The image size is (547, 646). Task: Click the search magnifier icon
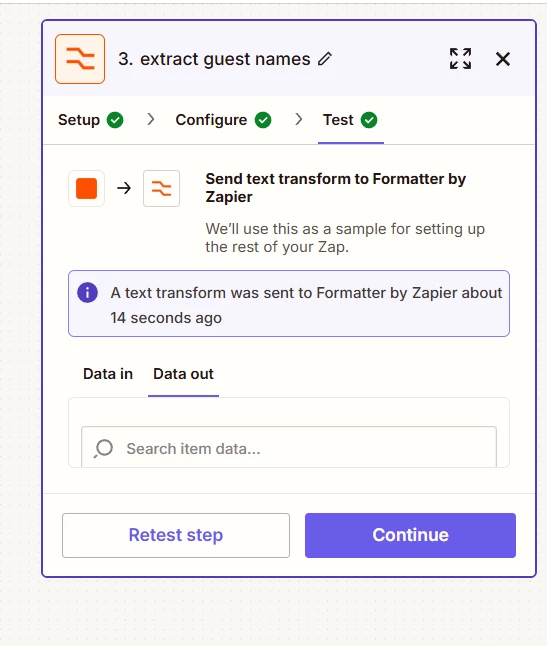tap(103, 449)
